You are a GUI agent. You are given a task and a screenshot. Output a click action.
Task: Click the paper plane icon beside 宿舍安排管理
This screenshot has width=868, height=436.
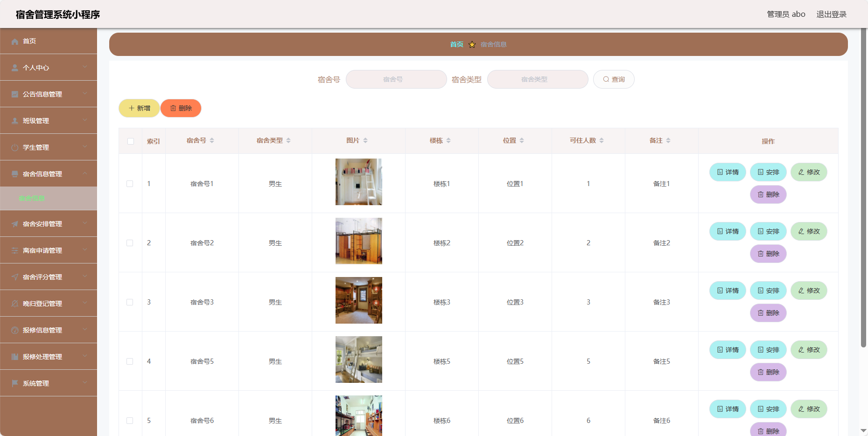coord(15,224)
